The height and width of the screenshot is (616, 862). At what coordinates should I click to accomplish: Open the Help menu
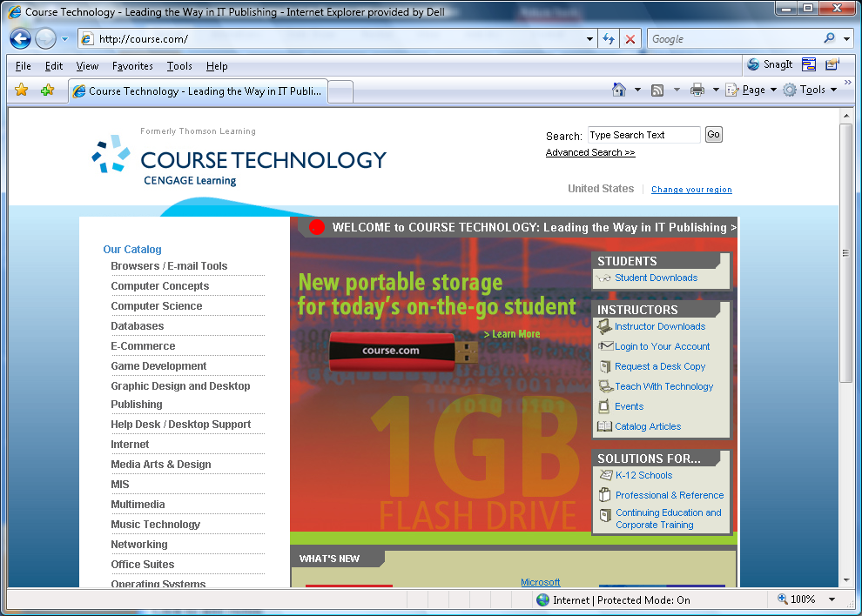(217, 66)
